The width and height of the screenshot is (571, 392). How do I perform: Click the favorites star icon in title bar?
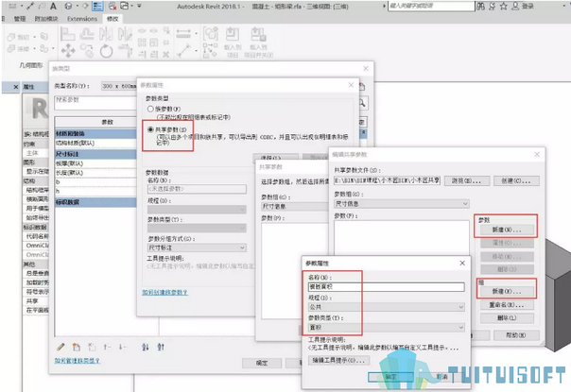[504, 7]
